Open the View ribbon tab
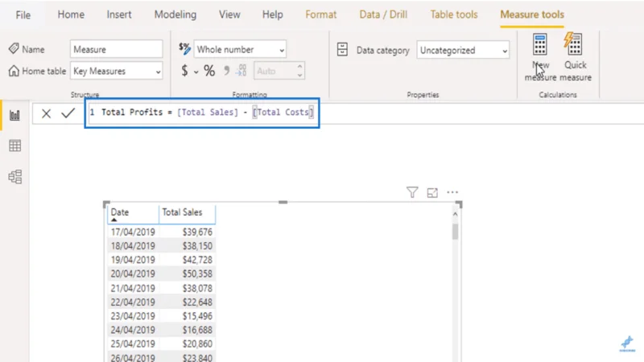Image resolution: width=644 pixels, height=362 pixels. pyautogui.click(x=229, y=14)
